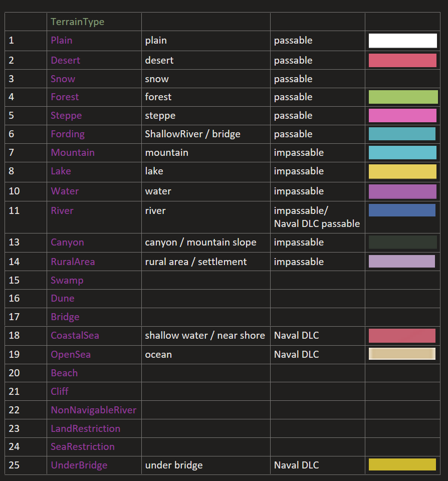Select the green Forest color swatch
The image size is (448, 481).
[x=403, y=97]
